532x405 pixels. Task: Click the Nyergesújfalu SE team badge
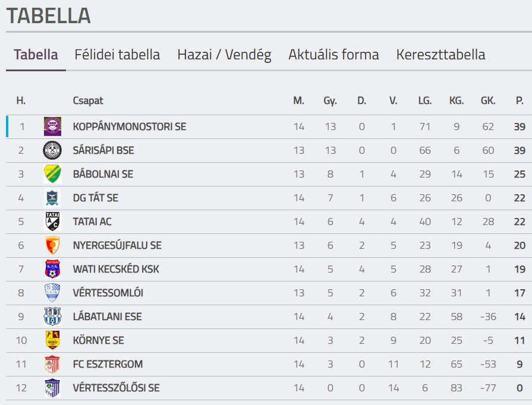point(52,245)
